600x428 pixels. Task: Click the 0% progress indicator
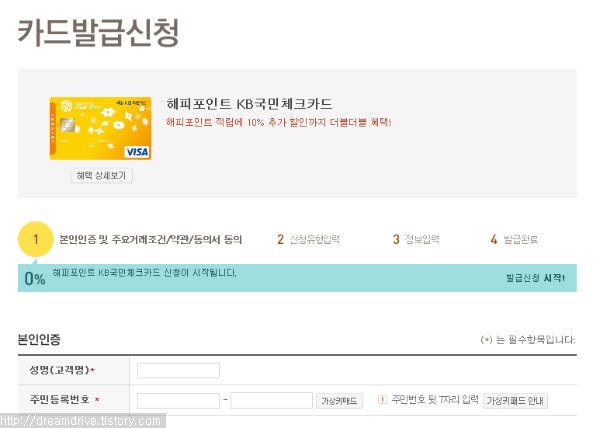[x=35, y=278]
